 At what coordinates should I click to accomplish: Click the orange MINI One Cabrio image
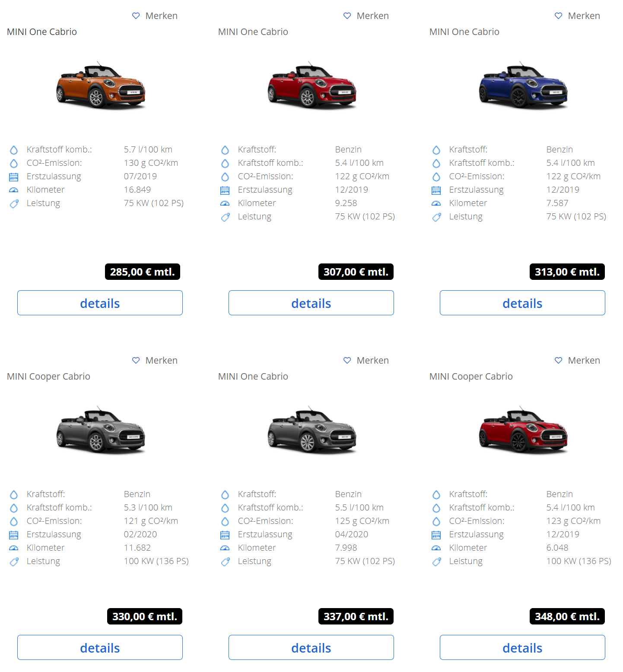101,85
